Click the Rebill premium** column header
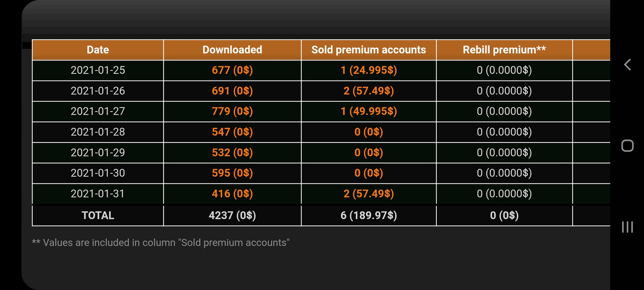Screen dimensions: 644x290 (504, 50)
